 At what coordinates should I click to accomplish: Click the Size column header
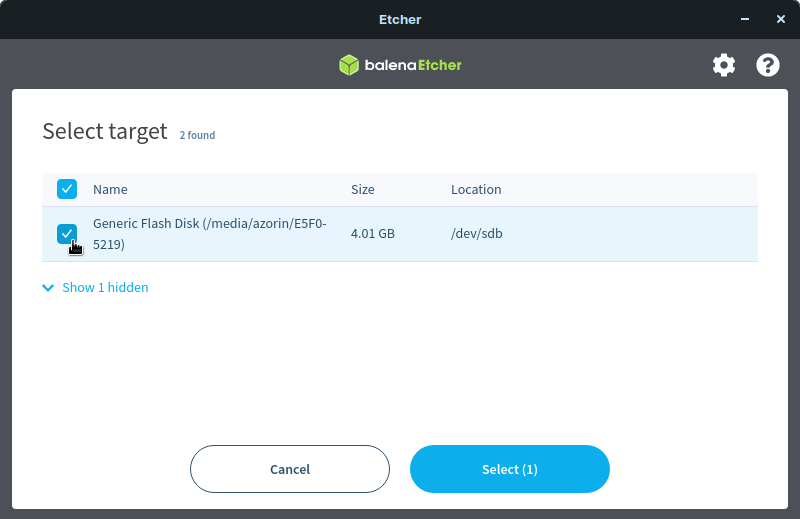point(362,190)
